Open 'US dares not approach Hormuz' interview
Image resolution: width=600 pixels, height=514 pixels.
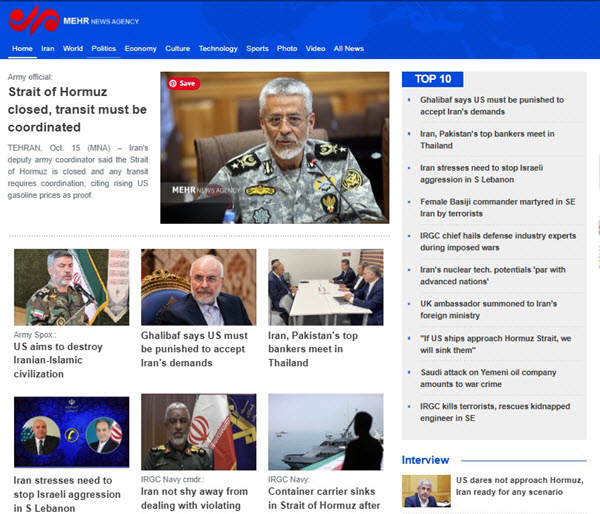click(x=519, y=486)
